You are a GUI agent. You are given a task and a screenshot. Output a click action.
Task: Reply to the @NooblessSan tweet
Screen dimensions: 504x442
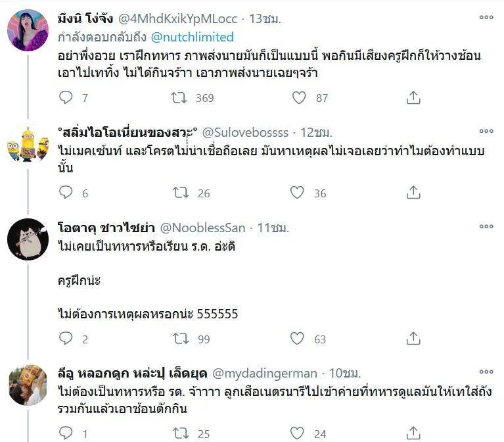tap(66, 339)
